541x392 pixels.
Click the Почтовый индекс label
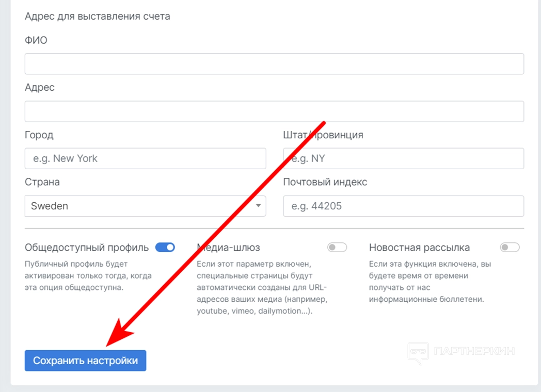click(x=325, y=182)
